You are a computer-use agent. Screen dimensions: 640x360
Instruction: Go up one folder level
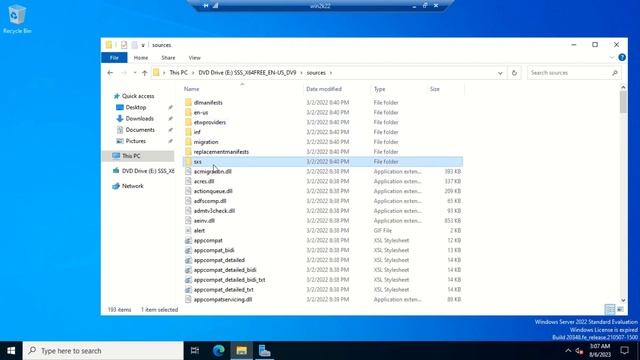(x=144, y=73)
